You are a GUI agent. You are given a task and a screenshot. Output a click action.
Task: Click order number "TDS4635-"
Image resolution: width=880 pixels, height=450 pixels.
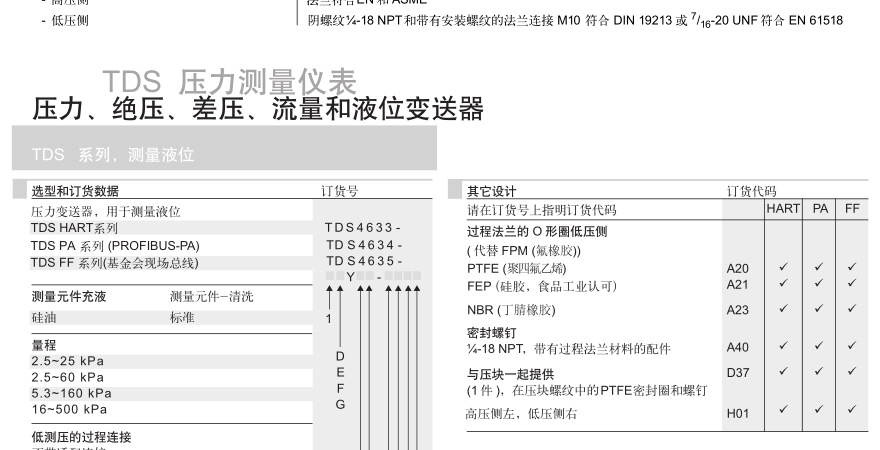(364, 261)
